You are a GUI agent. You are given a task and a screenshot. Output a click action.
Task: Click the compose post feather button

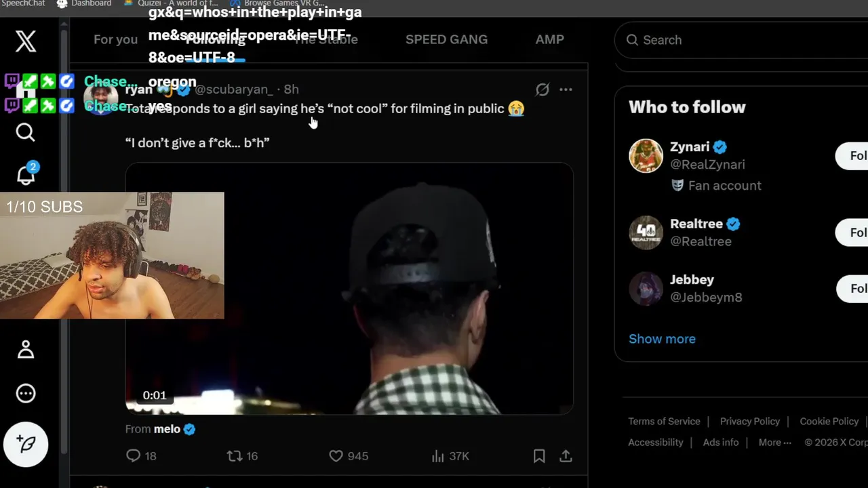click(x=26, y=445)
